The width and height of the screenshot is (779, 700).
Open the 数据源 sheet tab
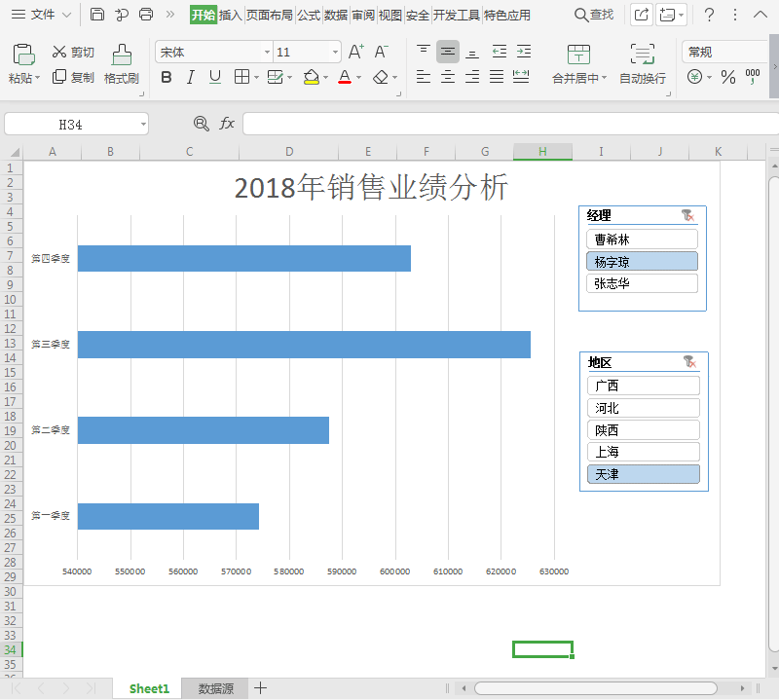tap(215, 688)
